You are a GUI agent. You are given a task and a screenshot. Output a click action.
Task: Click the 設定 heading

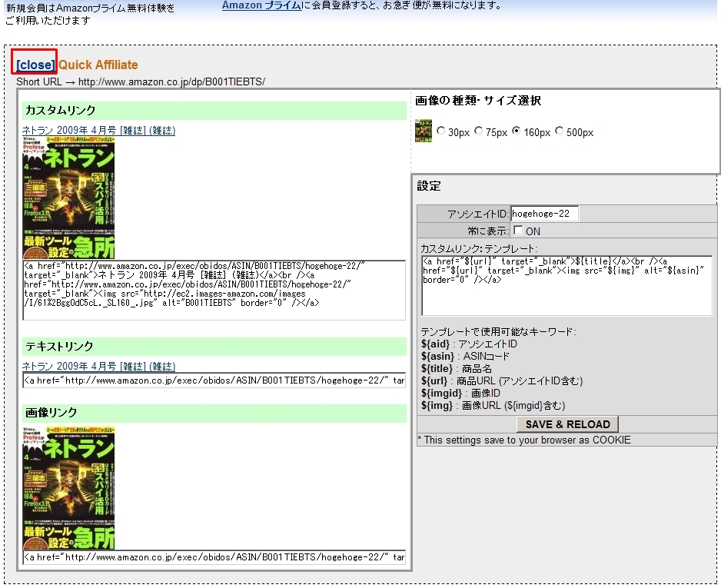pos(429,186)
